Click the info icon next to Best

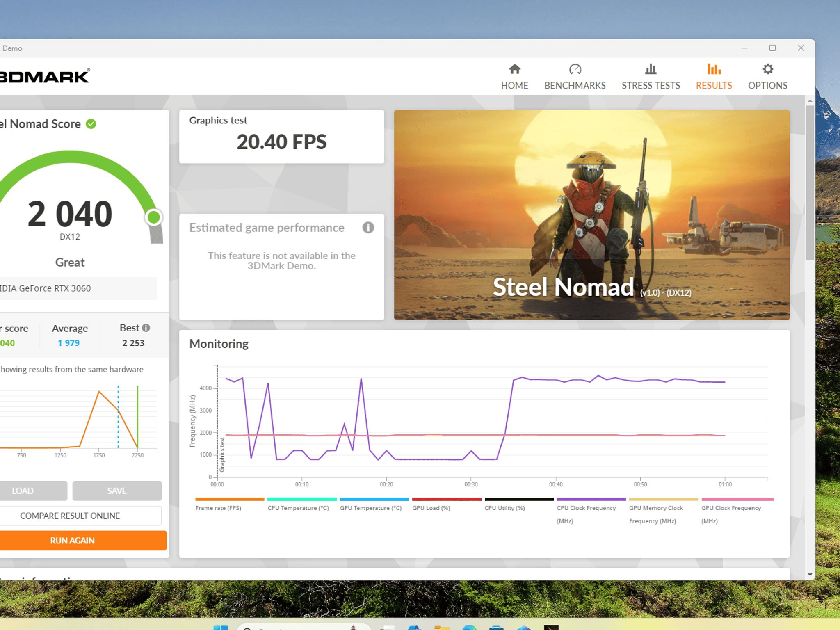click(x=146, y=328)
